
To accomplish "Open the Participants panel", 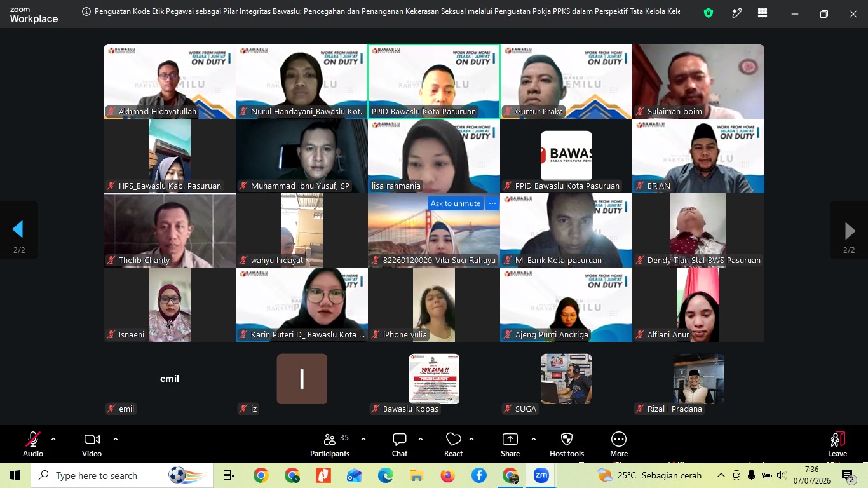I will click(330, 444).
